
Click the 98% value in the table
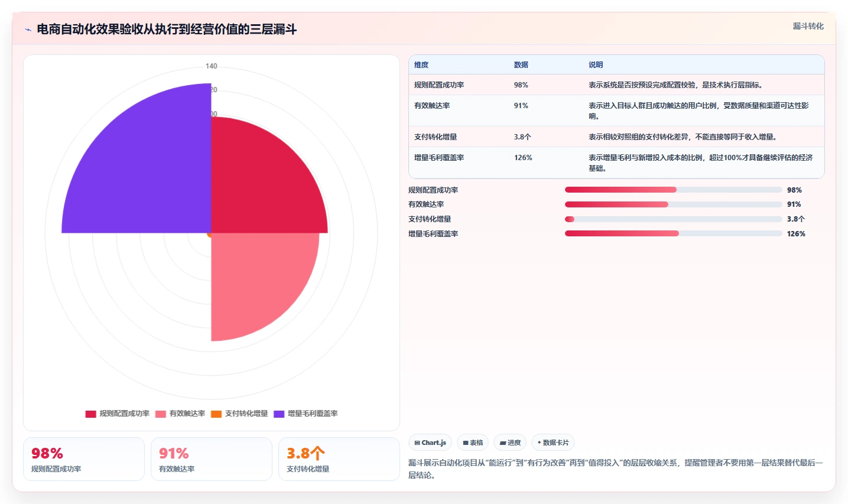coord(521,85)
